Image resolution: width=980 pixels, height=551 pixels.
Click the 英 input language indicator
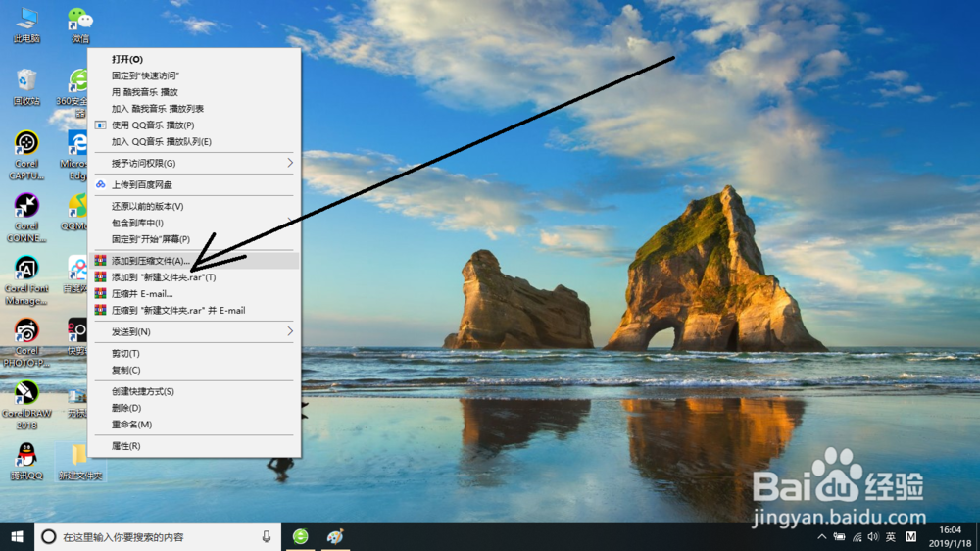pyautogui.click(x=891, y=536)
